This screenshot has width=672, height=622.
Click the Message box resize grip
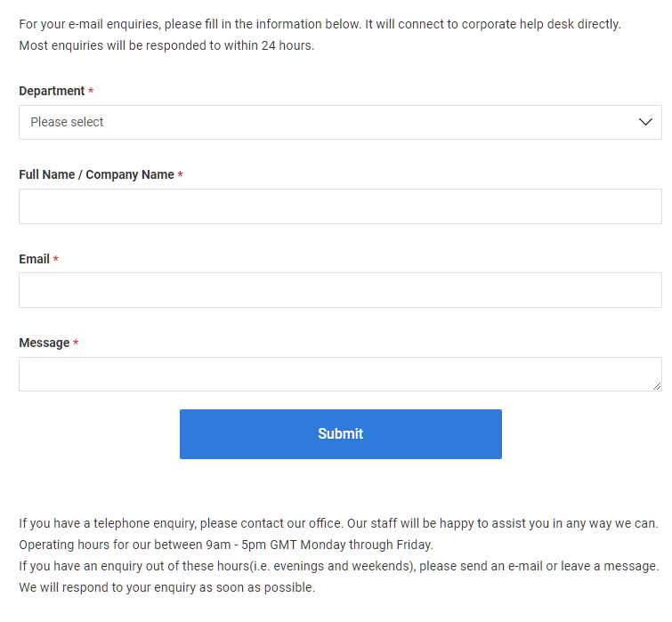pyautogui.click(x=657, y=386)
